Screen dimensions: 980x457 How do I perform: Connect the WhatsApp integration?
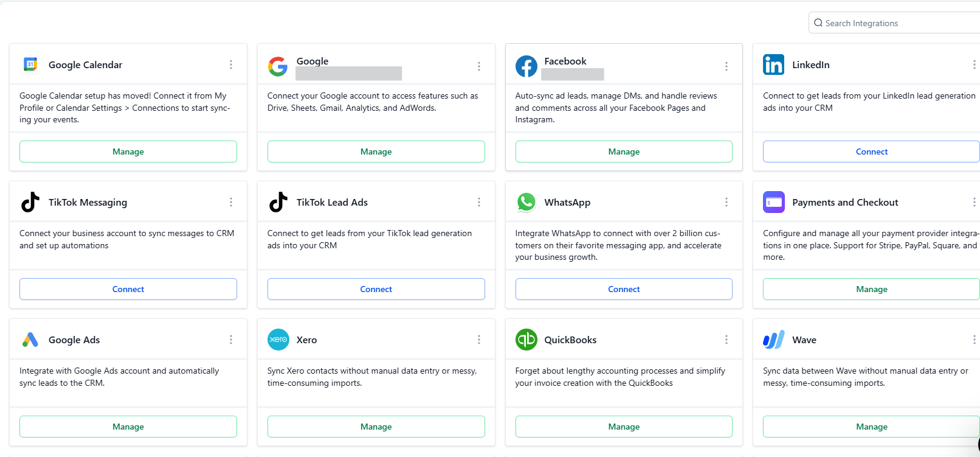[x=624, y=289]
